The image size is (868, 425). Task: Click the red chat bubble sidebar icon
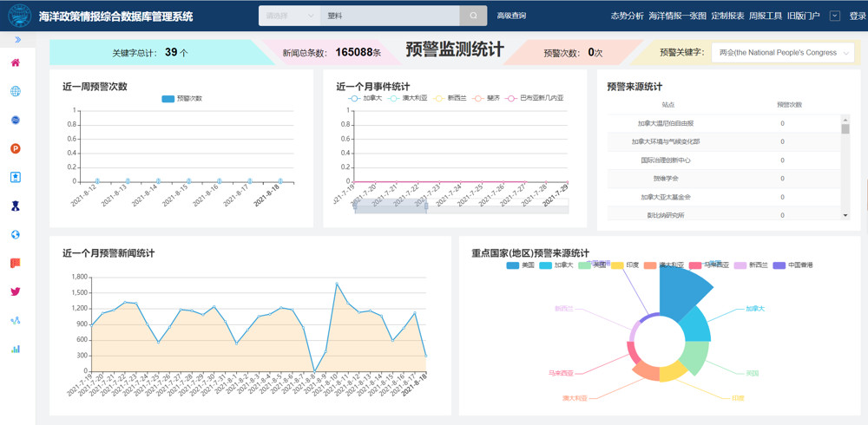pos(16,263)
